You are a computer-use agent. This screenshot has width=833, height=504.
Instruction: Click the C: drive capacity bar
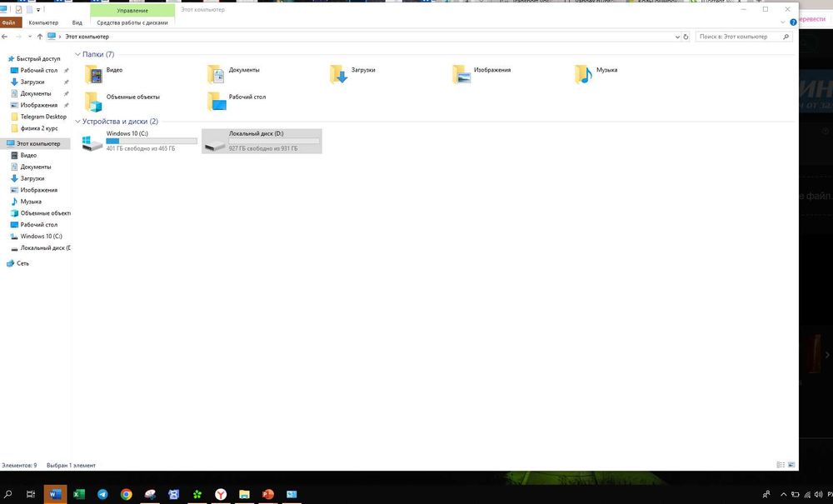(152, 142)
